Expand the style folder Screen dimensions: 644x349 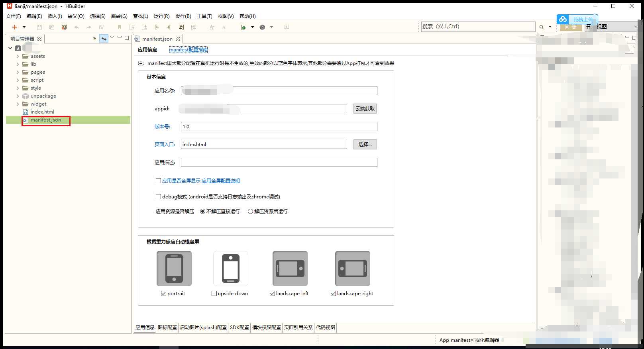[x=18, y=88]
